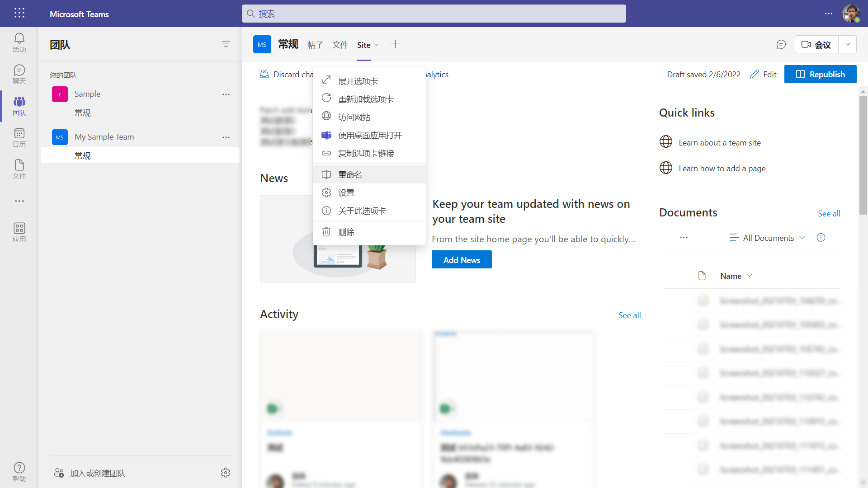The width and height of the screenshot is (868, 488).
Task: Select Rename (重命名) from context menu
Action: point(350,174)
